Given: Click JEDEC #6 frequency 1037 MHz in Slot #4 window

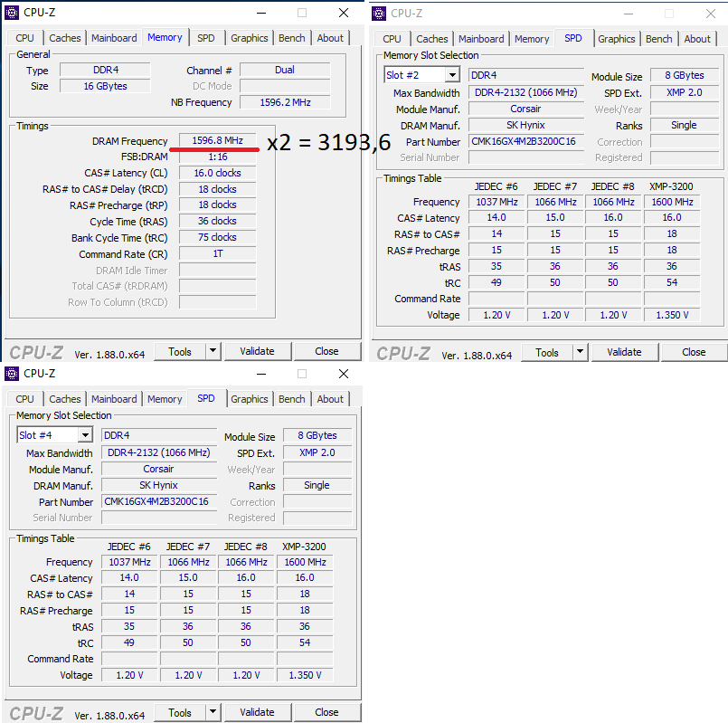Looking at the screenshot, I should [129, 562].
